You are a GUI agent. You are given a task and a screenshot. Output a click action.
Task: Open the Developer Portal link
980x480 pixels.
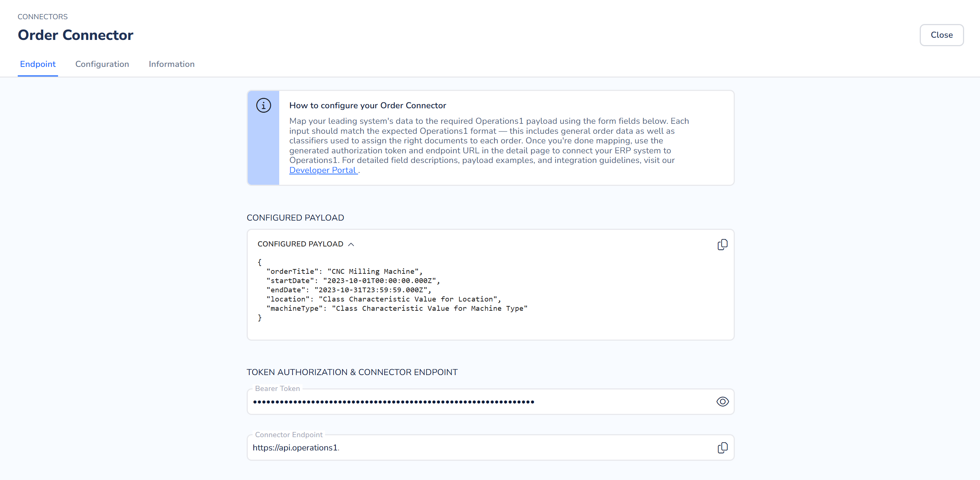pos(323,170)
